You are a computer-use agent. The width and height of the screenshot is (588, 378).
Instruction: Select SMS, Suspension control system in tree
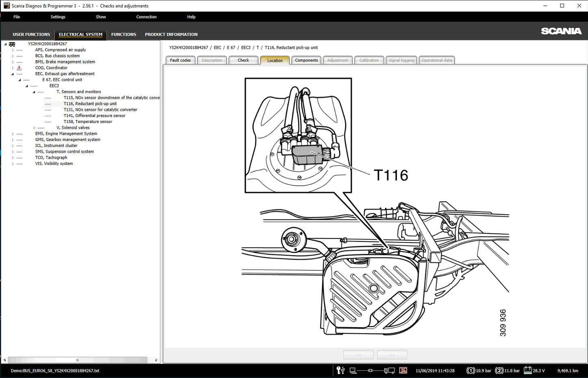click(x=64, y=152)
